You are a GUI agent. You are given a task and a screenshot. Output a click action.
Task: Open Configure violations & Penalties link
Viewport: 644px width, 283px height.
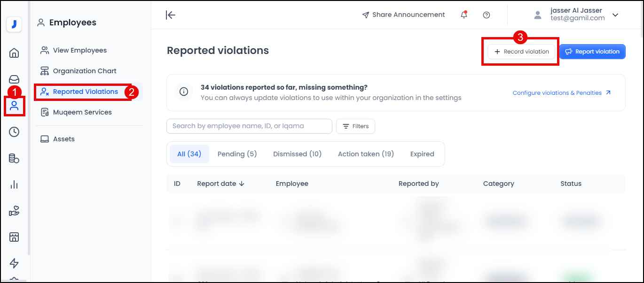pyautogui.click(x=561, y=93)
